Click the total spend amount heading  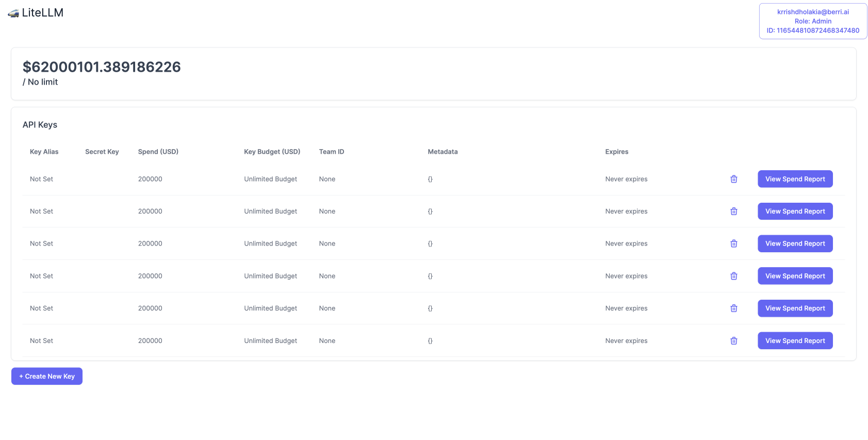(x=102, y=67)
